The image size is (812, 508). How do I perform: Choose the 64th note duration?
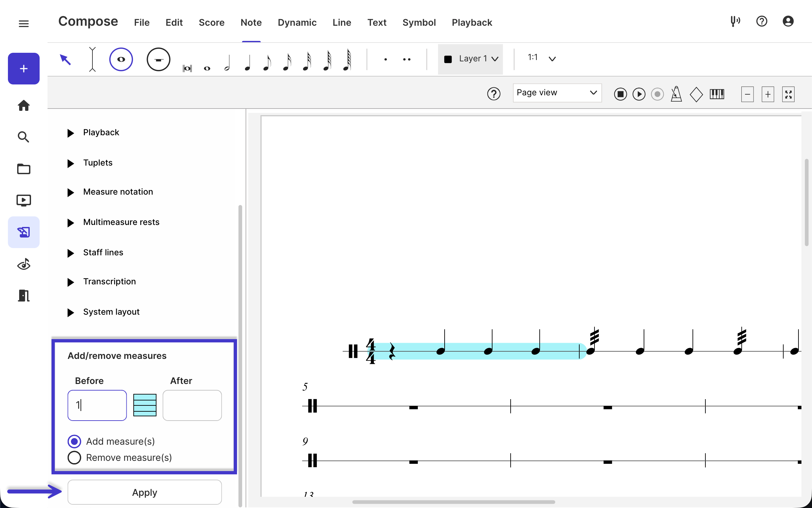[327, 61]
